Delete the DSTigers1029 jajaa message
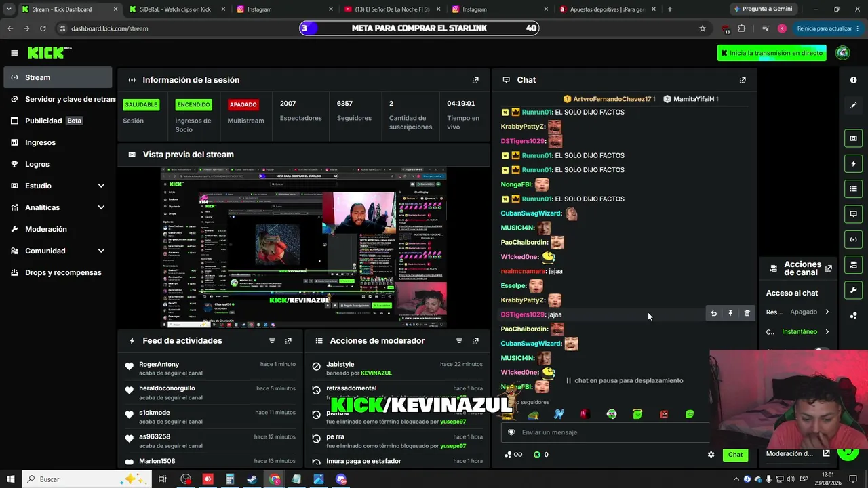Image resolution: width=868 pixels, height=488 pixels. pyautogui.click(x=747, y=314)
